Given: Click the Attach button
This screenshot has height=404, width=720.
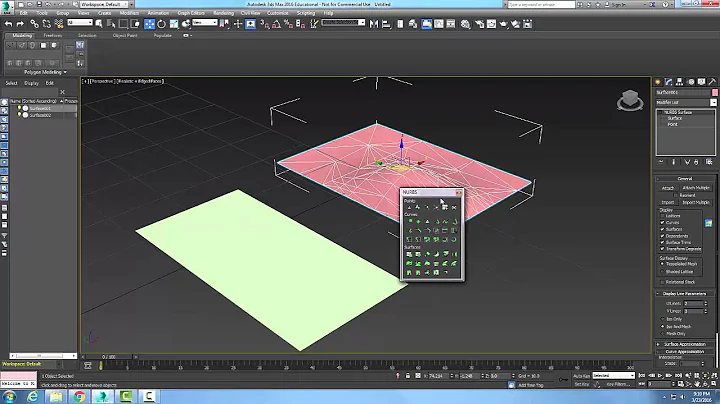Looking at the screenshot, I should coord(668,188).
